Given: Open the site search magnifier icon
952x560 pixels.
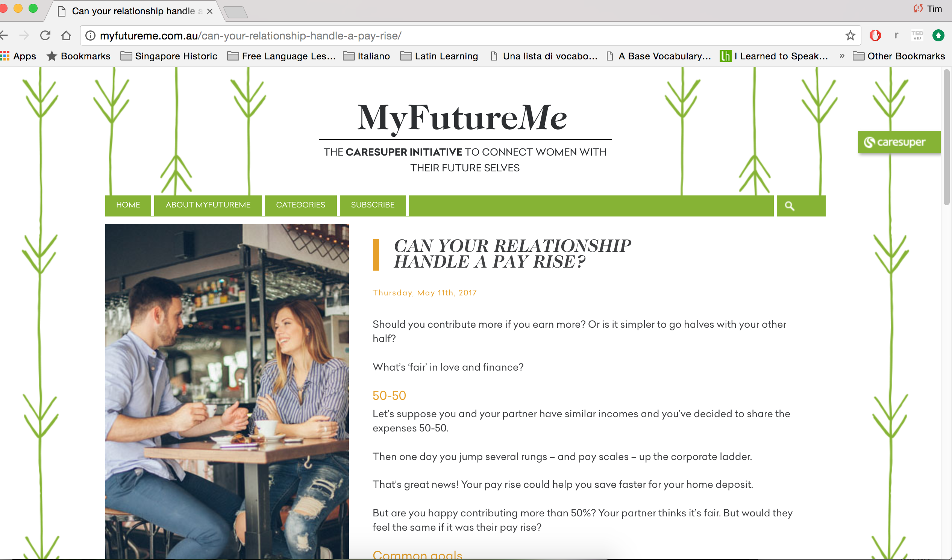Looking at the screenshot, I should coord(790,206).
